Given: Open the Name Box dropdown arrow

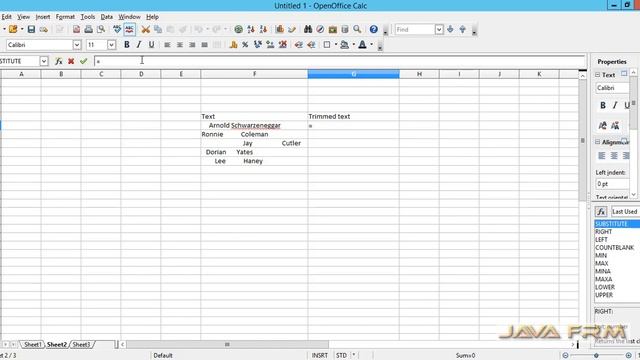Looking at the screenshot, I should coord(44,61).
